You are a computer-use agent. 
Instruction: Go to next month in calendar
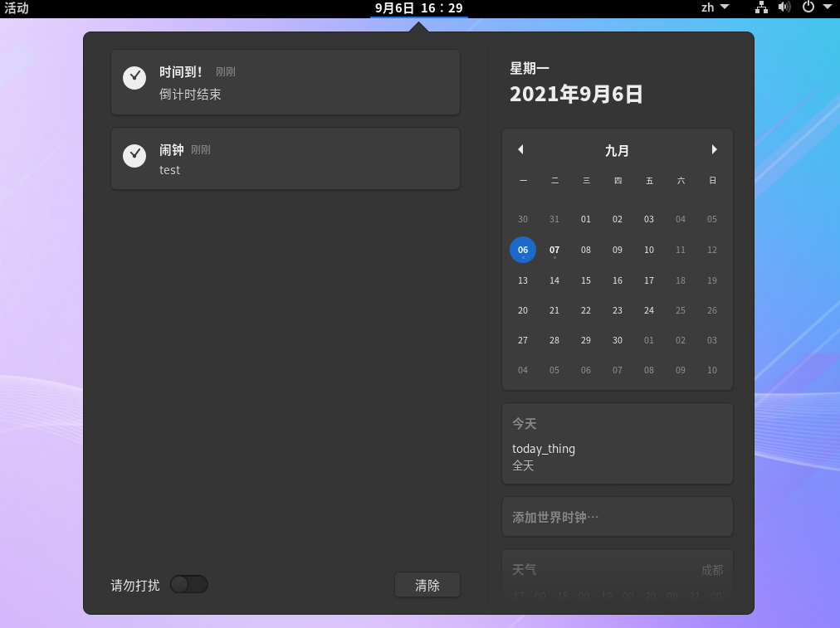tap(714, 150)
